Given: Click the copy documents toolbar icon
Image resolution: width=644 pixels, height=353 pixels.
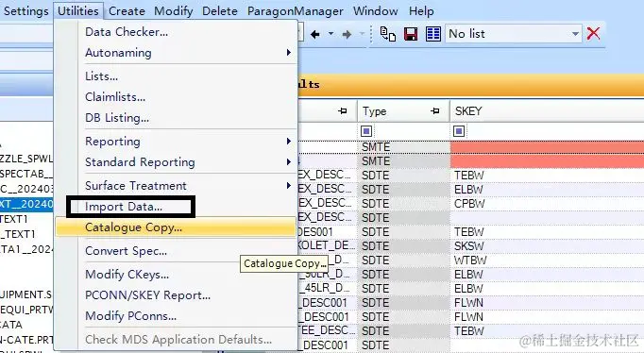Looking at the screenshot, I should [388, 34].
